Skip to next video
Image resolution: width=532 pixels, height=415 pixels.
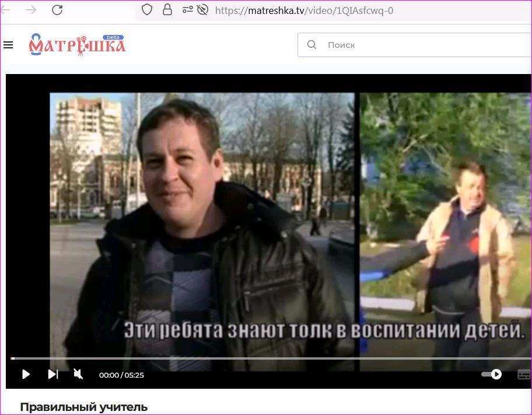coord(53,374)
